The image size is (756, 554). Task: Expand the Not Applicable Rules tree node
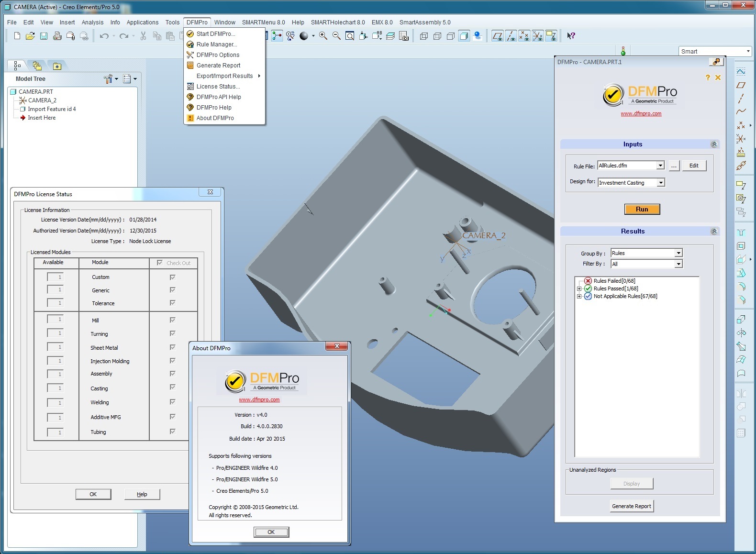579,297
